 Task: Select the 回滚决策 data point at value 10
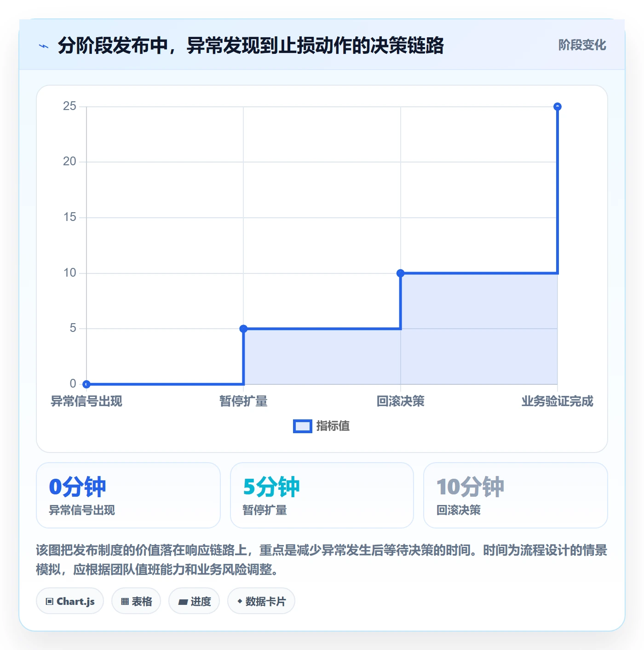pos(401,273)
